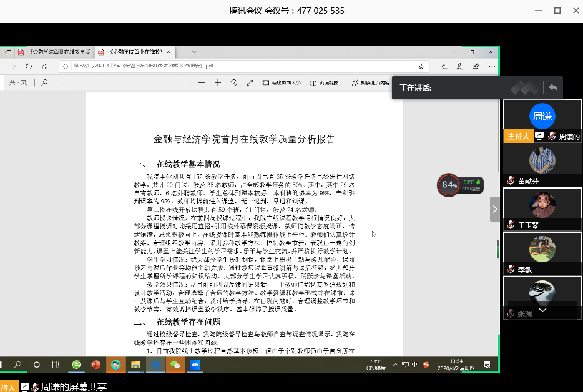
Task: Open 360 browser taskbar icon
Action: pyautogui.click(x=76, y=365)
